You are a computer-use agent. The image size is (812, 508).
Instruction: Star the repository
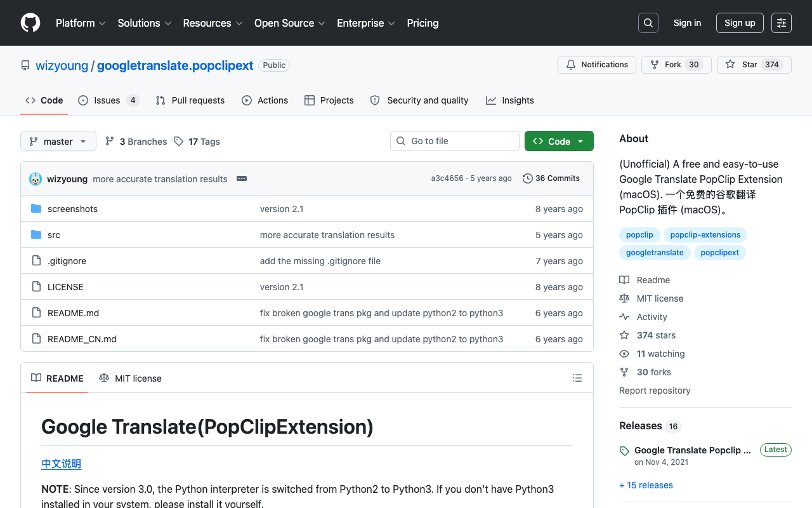tap(754, 65)
